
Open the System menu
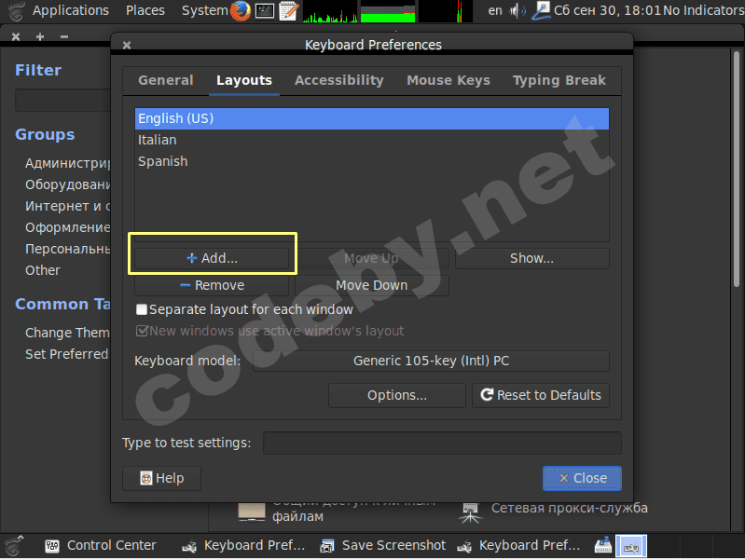tap(205, 10)
